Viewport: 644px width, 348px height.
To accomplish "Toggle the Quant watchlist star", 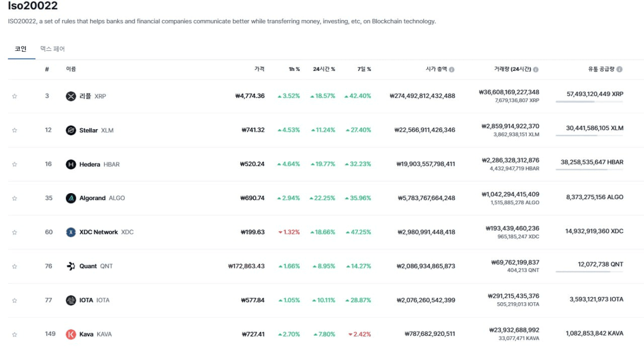I will 15,266.
